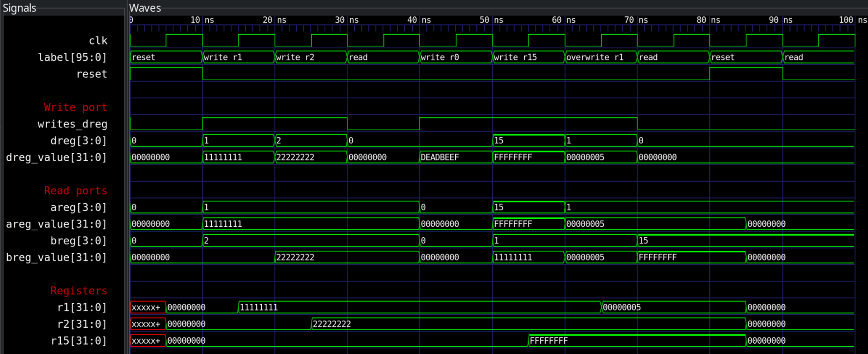Select the writes_dreg signal name
The image size is (868, 354).
[x=72, y=124]
